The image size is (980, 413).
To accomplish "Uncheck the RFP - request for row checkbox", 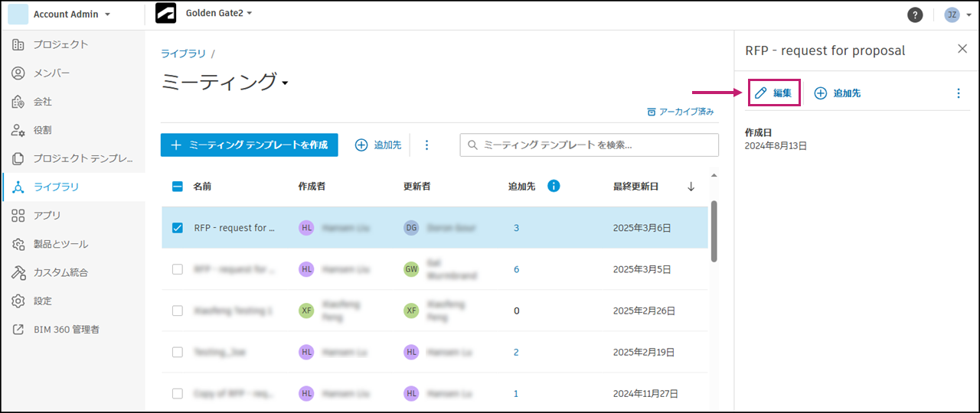I will click(x=178, y=228).
